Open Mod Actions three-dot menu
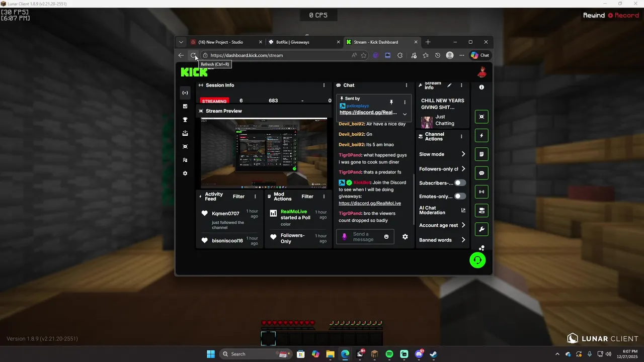This screenshot has width=644, height=362. [324, 197]
